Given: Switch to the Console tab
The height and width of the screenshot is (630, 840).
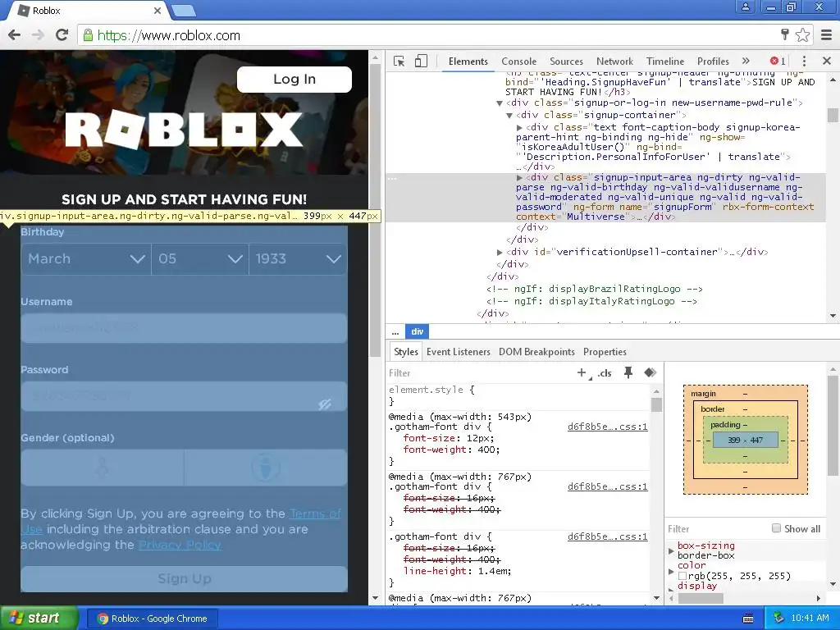Looking at the screenshot, I should (518, 61).
